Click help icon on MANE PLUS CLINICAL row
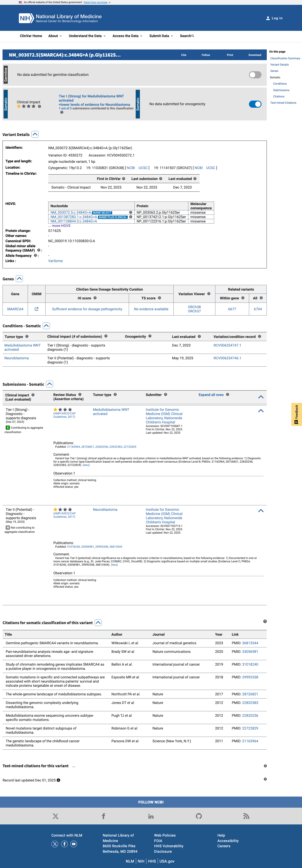This screenshot has height=868, width=302. tap(131, 217)
